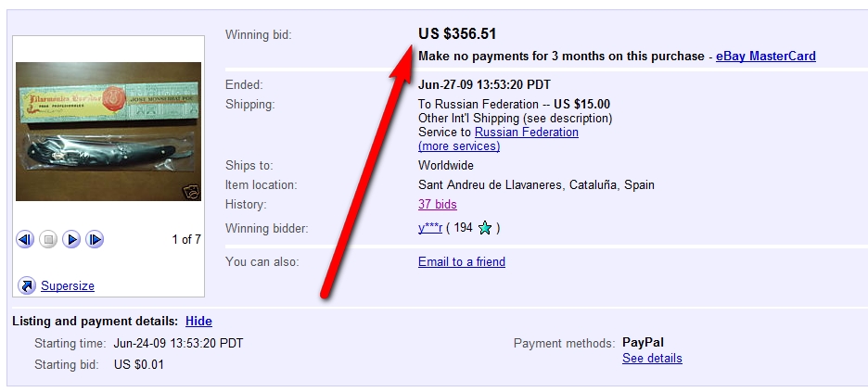868x392 pixels.
Task: Go to the previous item photo
Action: click(x=25, y=240)
